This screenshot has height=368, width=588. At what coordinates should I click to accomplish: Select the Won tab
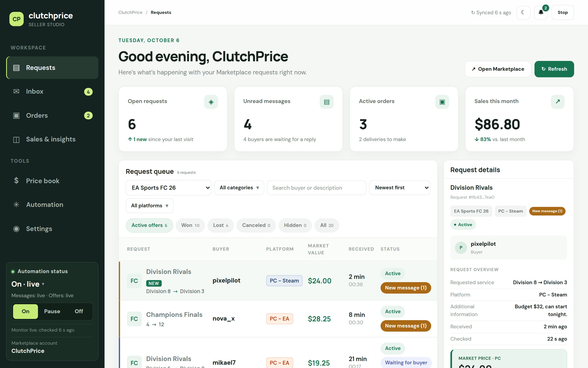(190, 225)
